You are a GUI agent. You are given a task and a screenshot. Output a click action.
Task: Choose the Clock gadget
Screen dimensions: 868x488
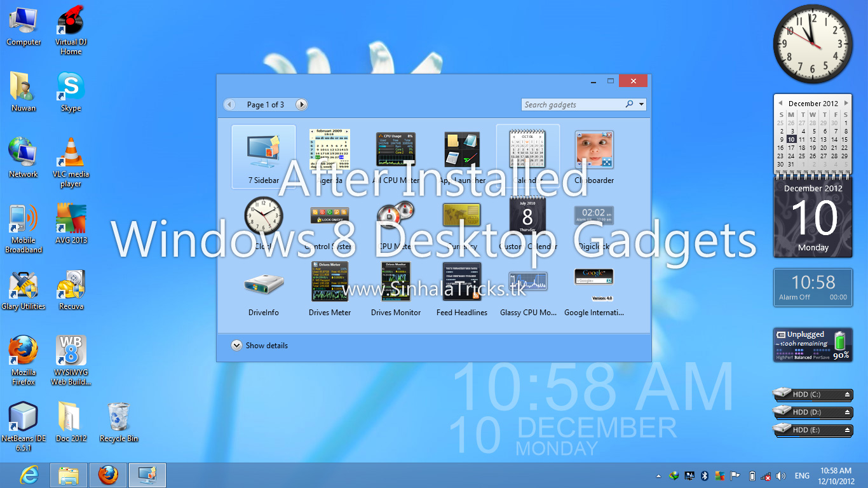[x=263, y=216]
